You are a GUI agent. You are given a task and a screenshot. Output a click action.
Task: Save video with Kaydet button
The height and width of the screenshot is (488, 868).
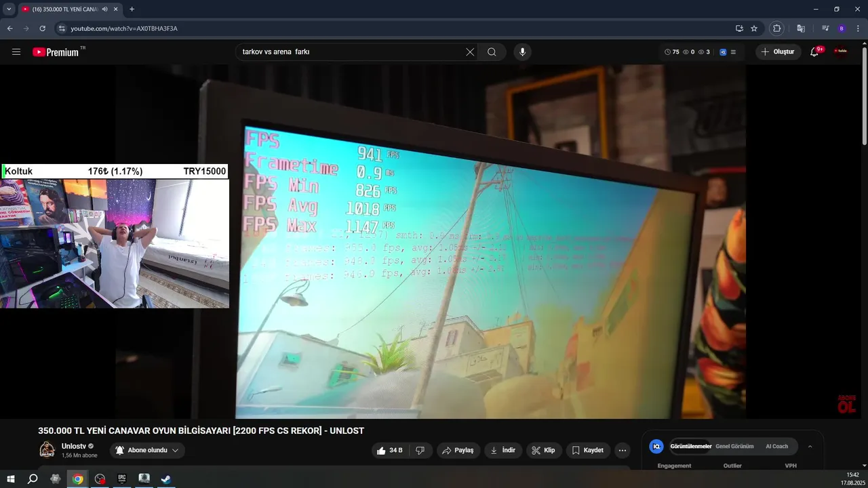588,451
